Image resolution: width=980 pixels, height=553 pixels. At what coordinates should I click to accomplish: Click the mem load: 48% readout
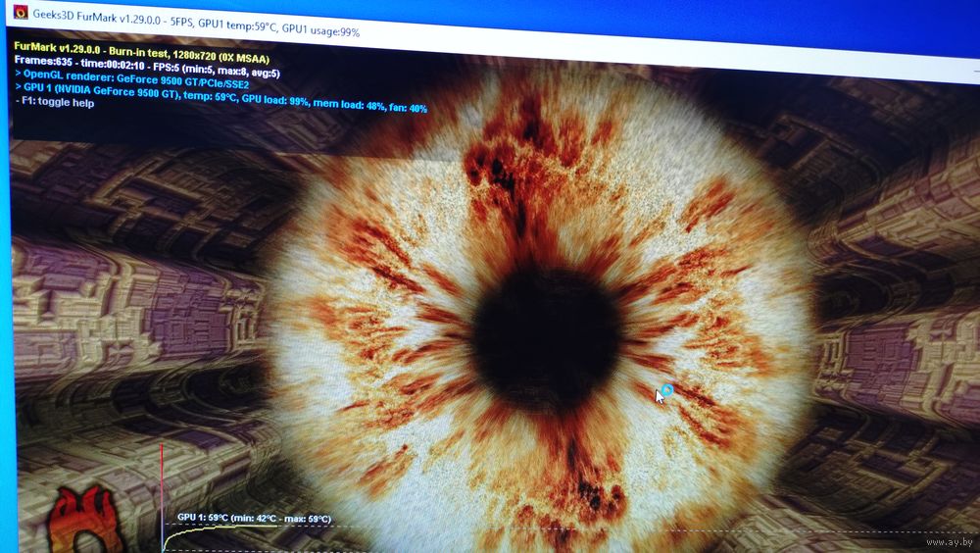pos(347,104)
